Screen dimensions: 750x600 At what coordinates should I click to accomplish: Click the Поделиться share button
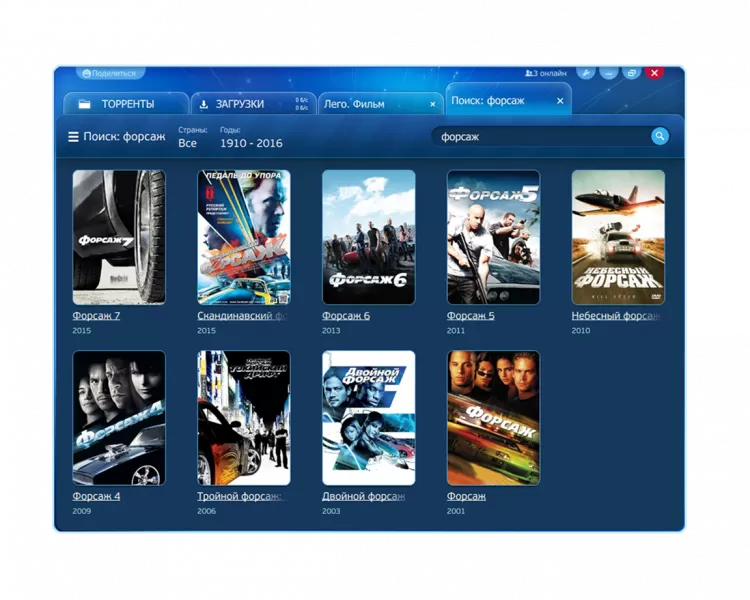click(x=110, y=73)
